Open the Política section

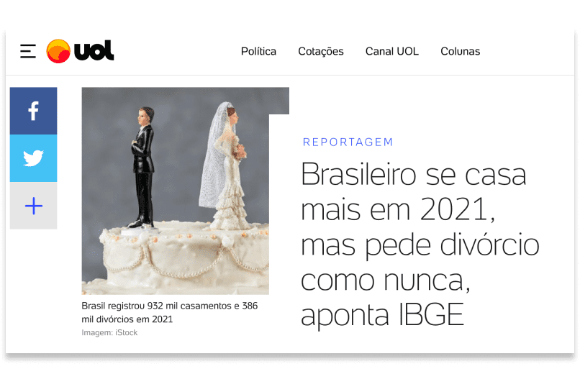258,51
